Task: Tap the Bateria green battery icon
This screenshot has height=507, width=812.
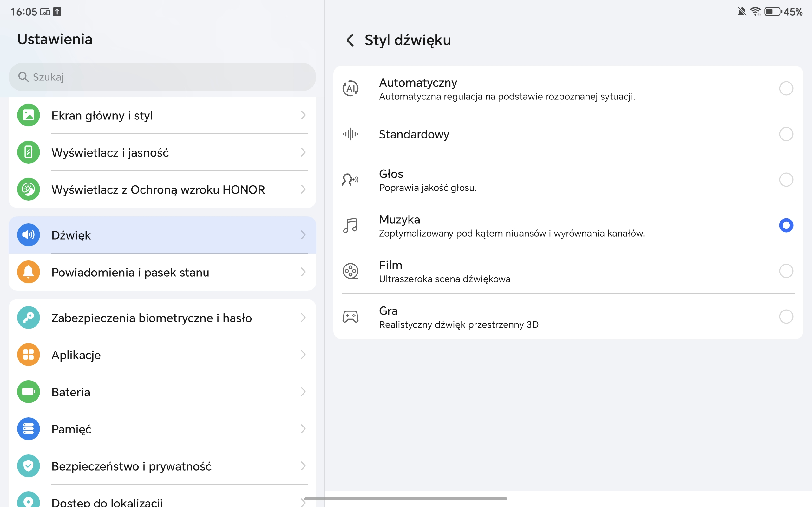Action: [x=29, y=392]
